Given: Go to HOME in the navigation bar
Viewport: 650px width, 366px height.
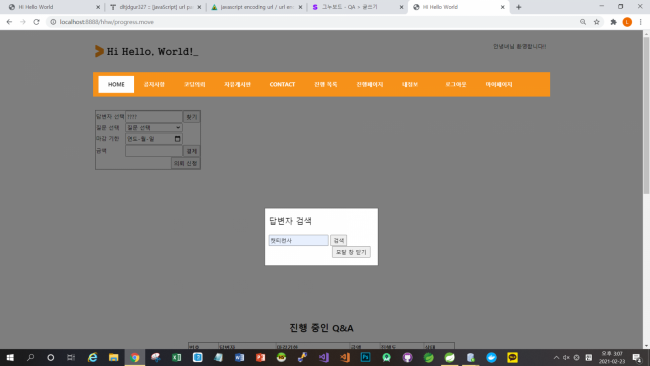Looking at the screenshot, I should pyautogui.click(x=116, y=84).
